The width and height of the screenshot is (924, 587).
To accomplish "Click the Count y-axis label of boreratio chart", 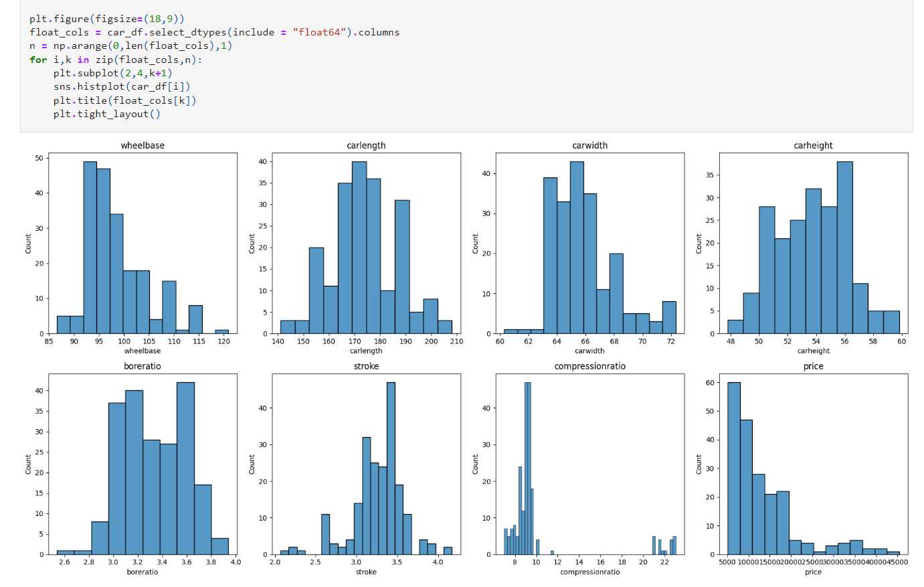I will 28,465.
